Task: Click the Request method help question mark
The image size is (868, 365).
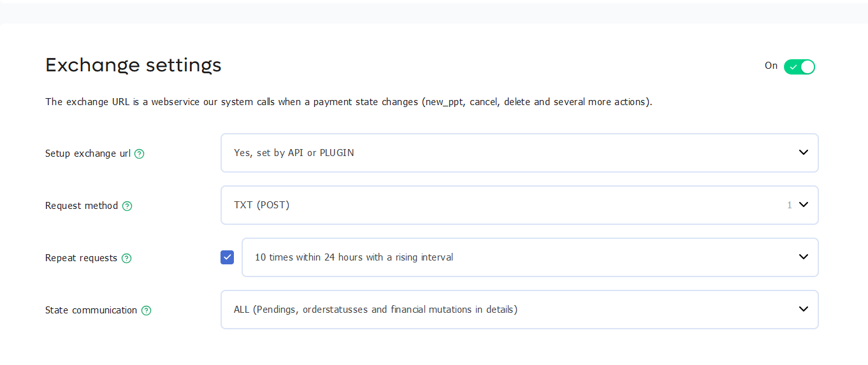Action: click(x=127, y=206)
